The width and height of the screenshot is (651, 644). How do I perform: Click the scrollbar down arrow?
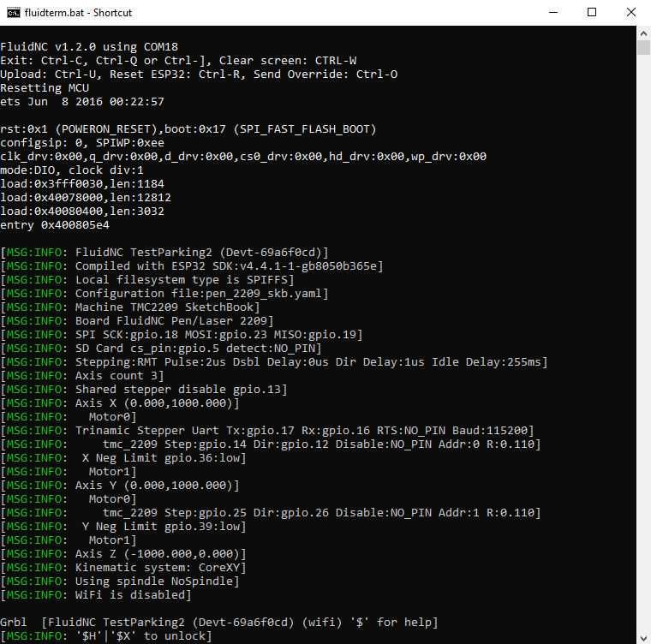pos(643,637)
